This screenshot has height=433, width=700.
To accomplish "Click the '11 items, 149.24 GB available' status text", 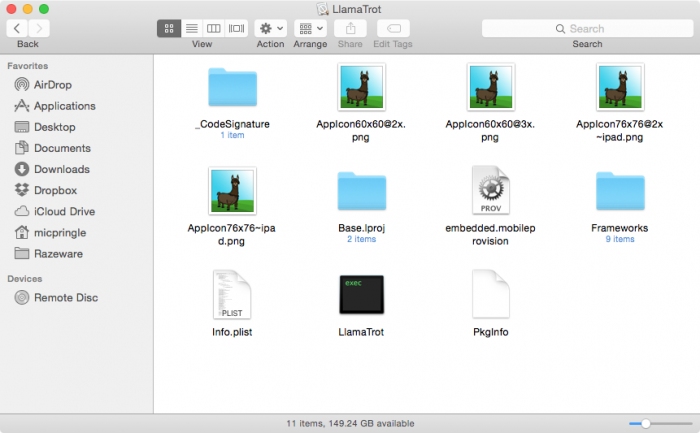I will [350, 423].
